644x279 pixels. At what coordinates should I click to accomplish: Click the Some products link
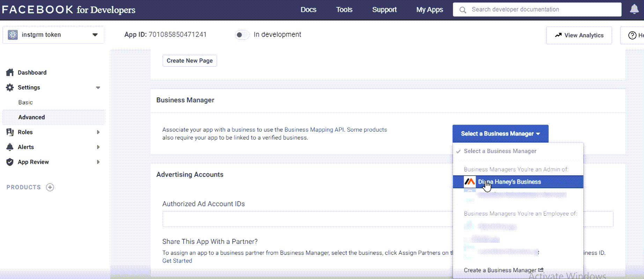[367, 130]
